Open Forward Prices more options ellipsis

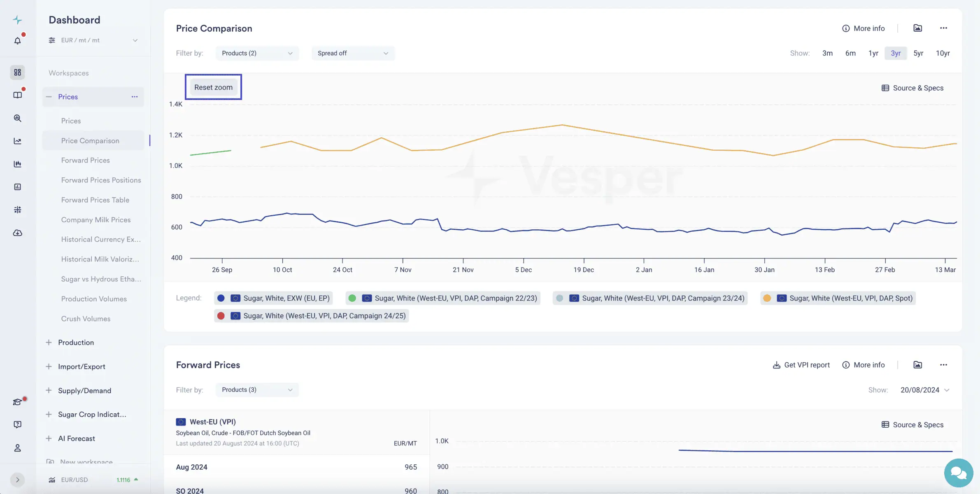[943, 365]
